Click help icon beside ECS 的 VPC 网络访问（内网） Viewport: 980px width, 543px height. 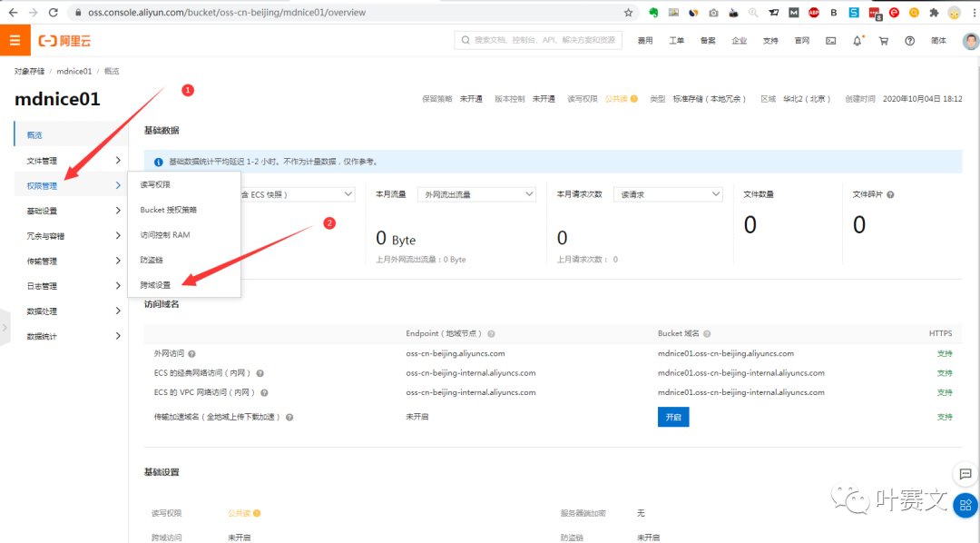(264, 393)
